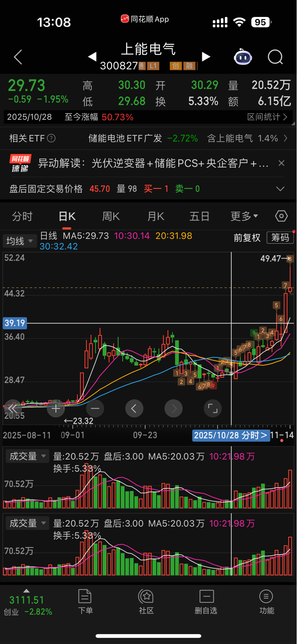This screenshot has width=297, height=644.
Task: Tap 删自选 to remove from watchlist
Action: pos(206,601)
